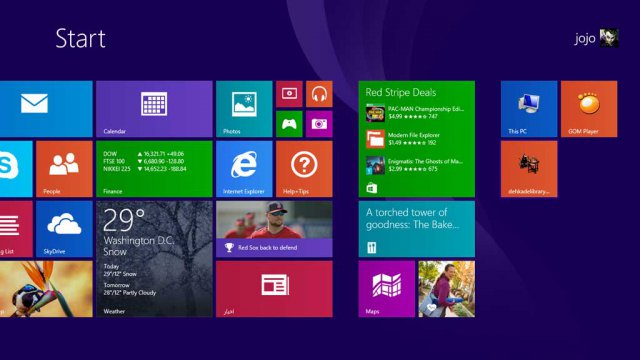Open the Food & Drink tile
This screenshot has width=640, height=360.
(x=417, y=229)
